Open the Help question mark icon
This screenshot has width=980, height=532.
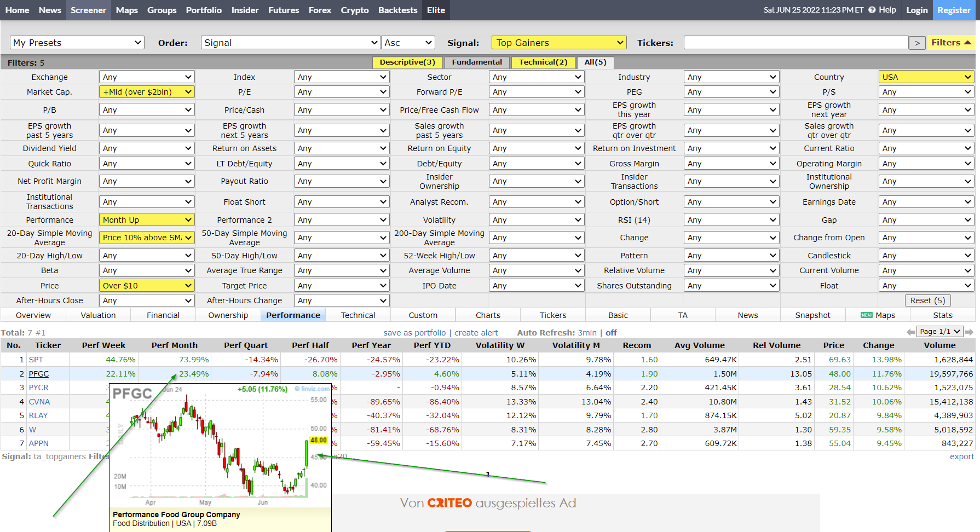pyautogui.click(x=872, y=10)
